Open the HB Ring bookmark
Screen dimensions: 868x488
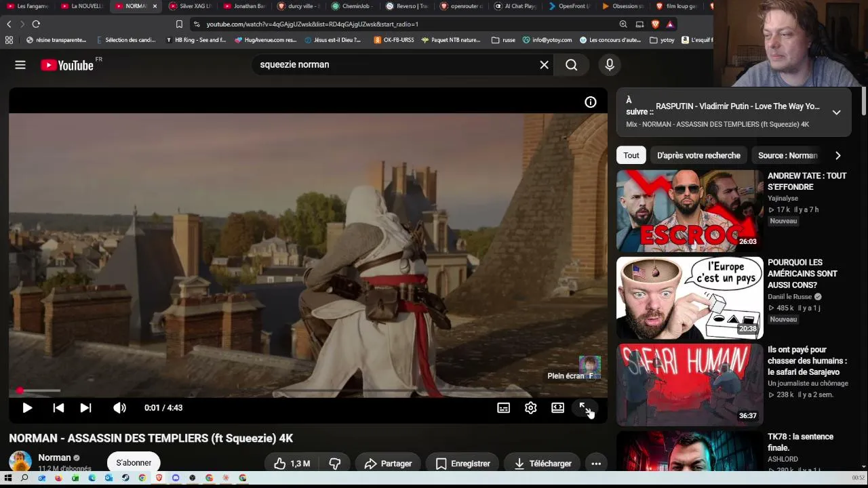[195, 40]
